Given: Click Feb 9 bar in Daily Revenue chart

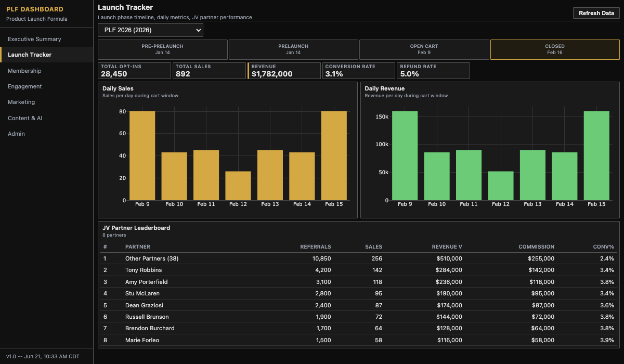Looking at the screenshot, I should coord(405,155).
